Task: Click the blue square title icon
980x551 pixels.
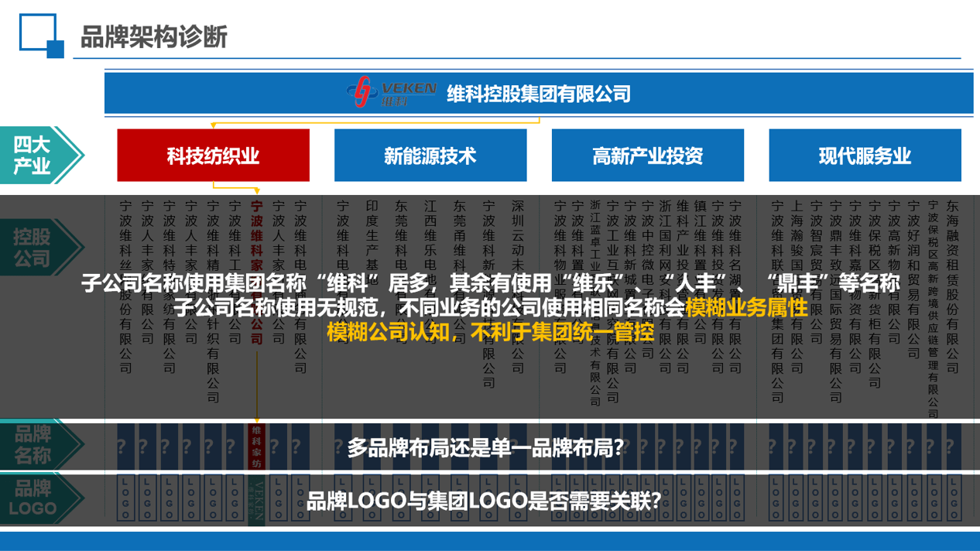Action: [x=41, y=36]
